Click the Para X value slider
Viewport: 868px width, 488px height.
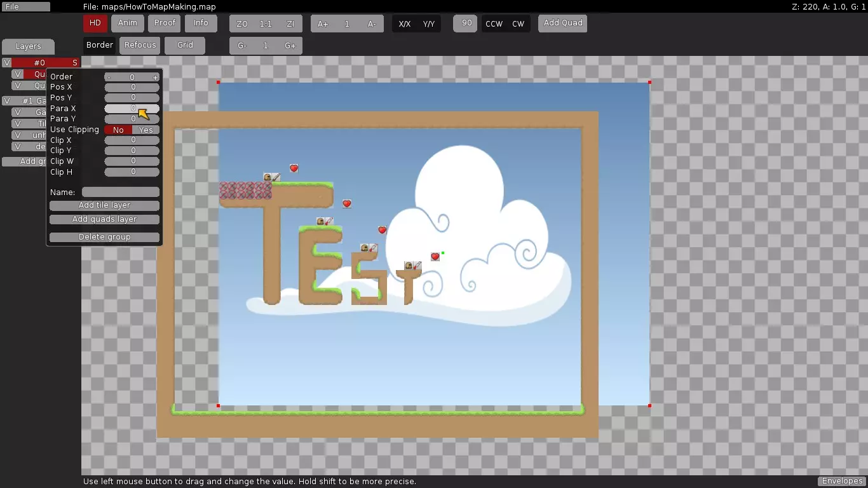[132, 109]
